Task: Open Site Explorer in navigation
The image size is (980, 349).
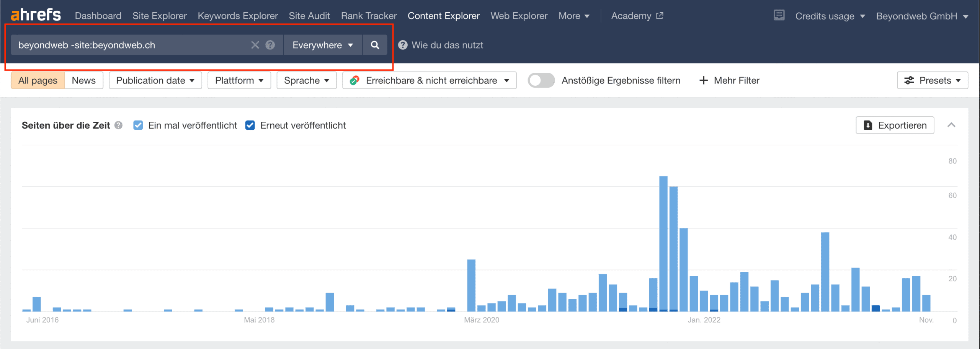Action: [x=159, y=16]
